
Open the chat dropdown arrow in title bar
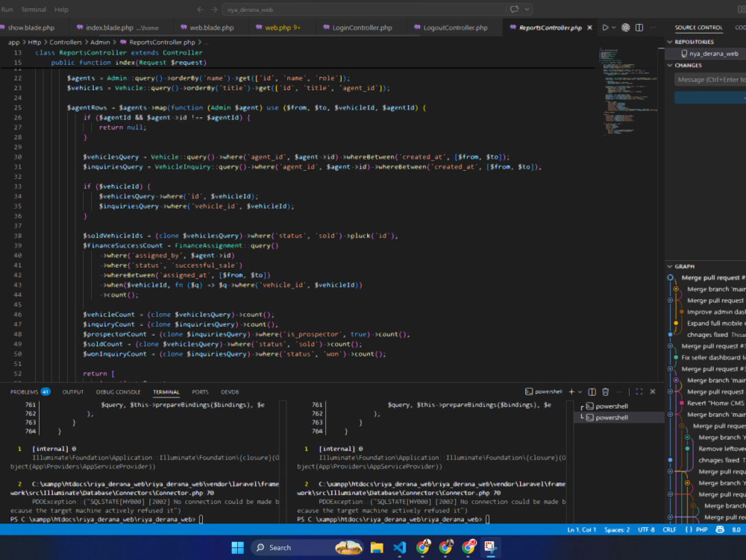[527, 9]
